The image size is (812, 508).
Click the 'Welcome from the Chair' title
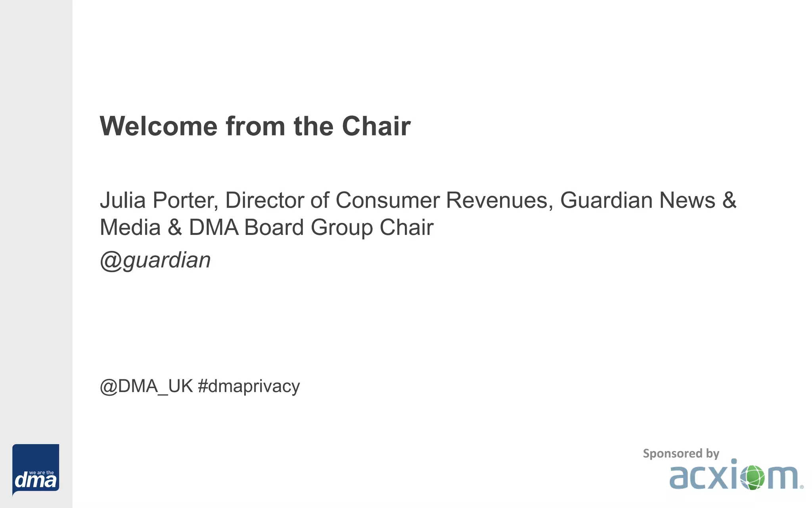coord(255,126)
